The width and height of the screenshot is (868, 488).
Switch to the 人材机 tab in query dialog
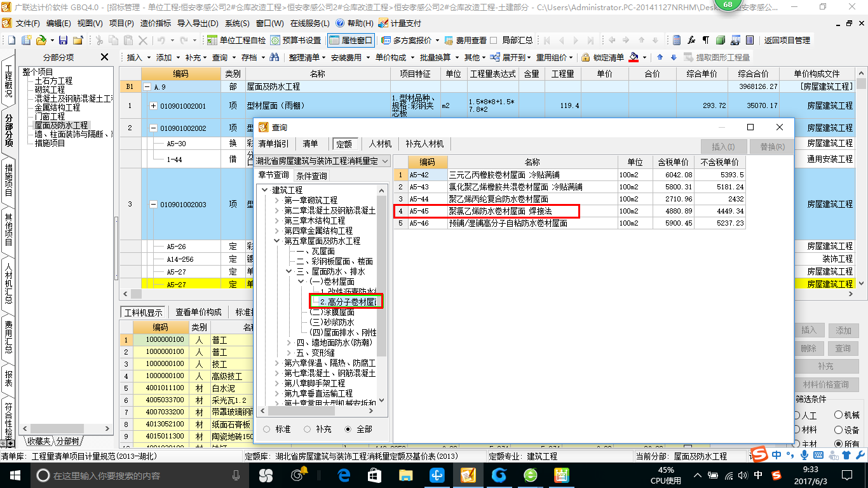pyautogui.click(x=380, y=144)
